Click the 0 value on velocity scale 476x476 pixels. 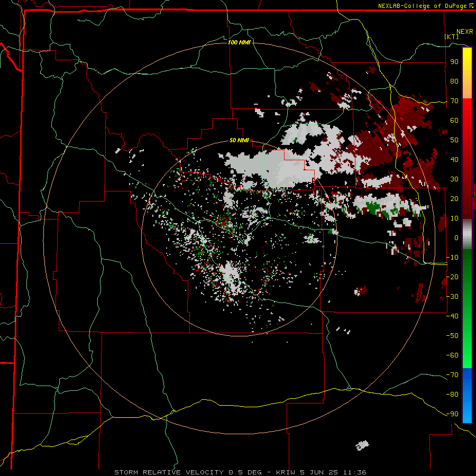tap(456, 237)
